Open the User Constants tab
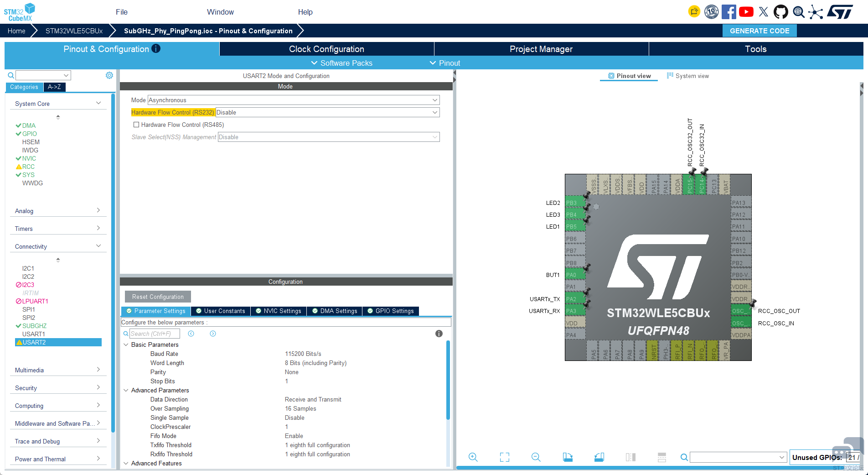 (221, 311)
